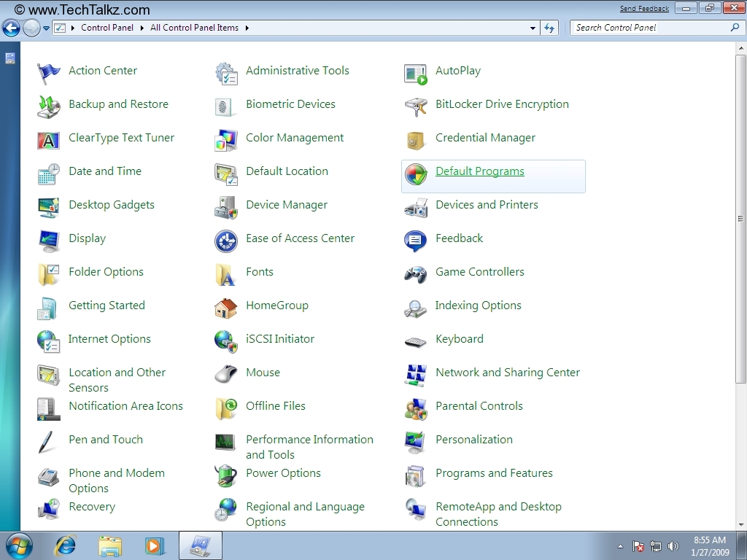
Task: Open Windows Explorer from the taskbar
Action: pyautogui.click(x=110, y=545)
